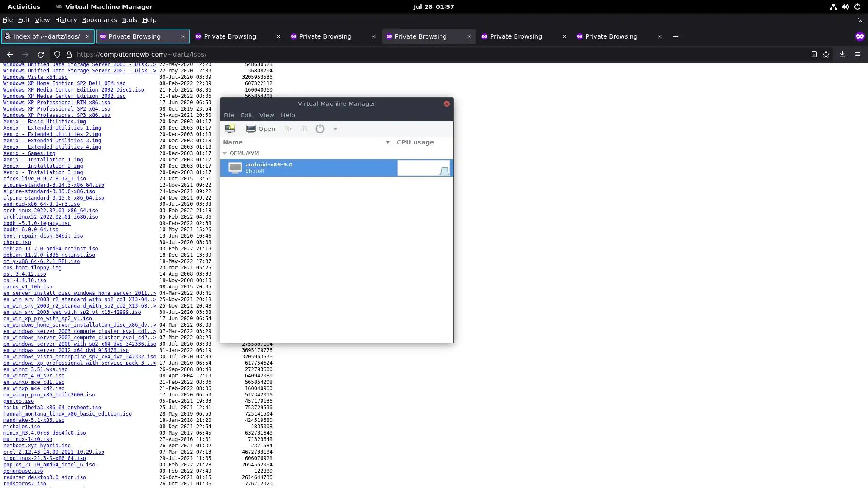Image resolution: width=868 pixels, height=488 pixels.
Task: Click the Open VM console button
Action: [261, 129]
